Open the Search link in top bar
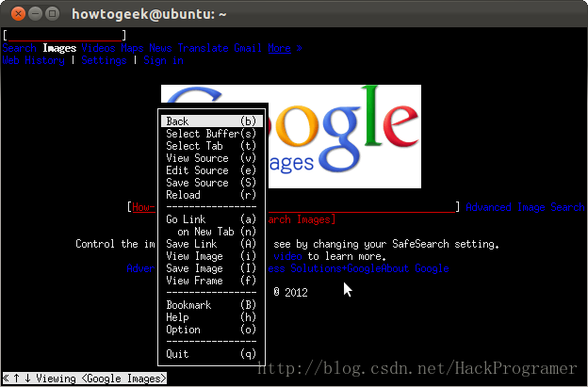 [19, 48]
